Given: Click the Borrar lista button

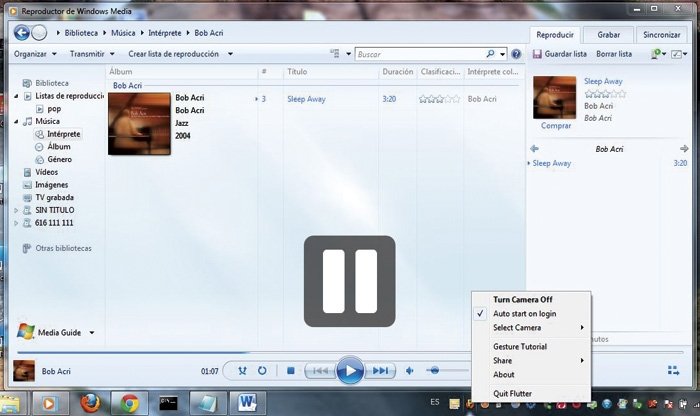Looking at the screenshot, I should point(614,54).
